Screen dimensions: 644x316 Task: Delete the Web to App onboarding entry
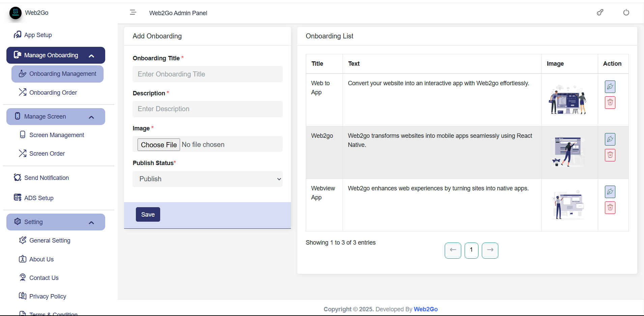click(610, 102)
